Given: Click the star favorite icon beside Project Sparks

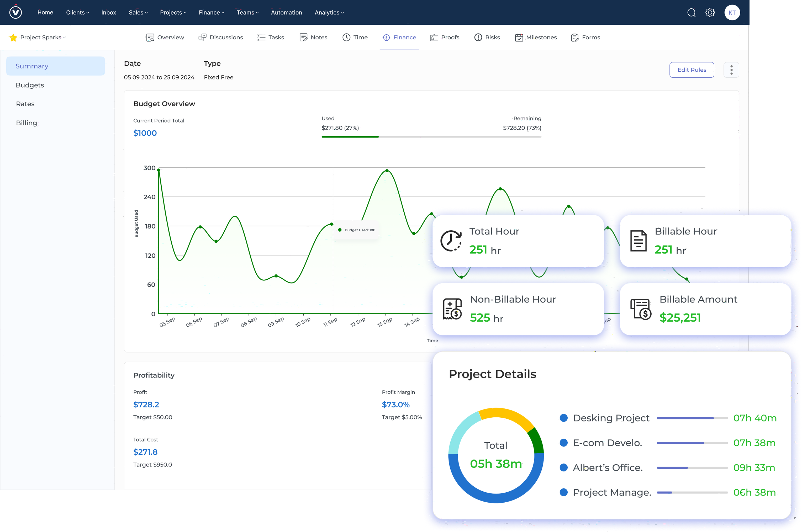Looking at the screenshot, I should pyautogui.click(x=13, y=37).
